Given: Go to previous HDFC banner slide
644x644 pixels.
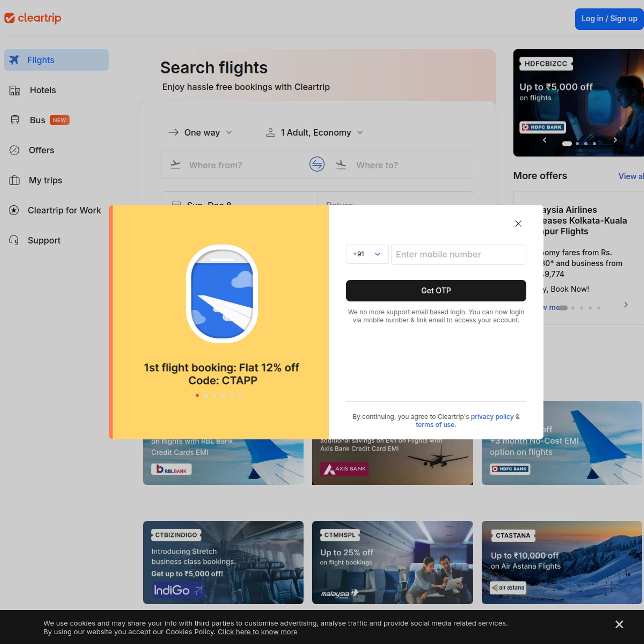Looking at the screenshot, I should (x=544, y=140).
